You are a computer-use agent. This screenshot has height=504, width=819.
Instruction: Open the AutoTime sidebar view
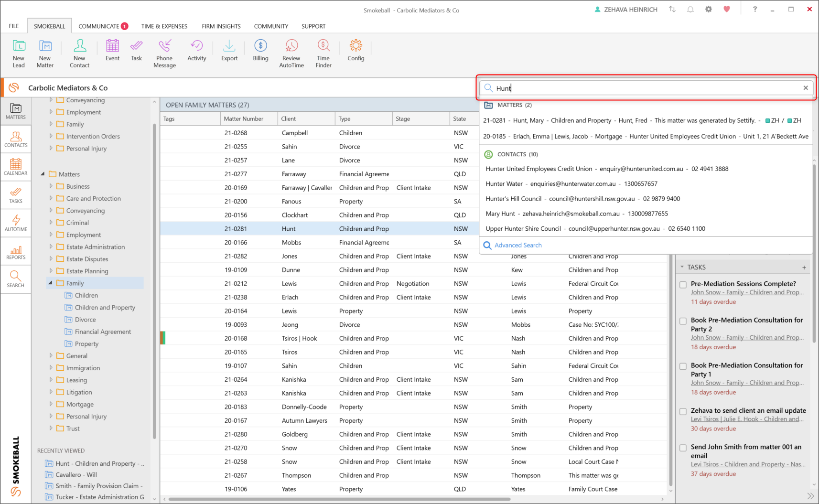[x=16, y=223]
